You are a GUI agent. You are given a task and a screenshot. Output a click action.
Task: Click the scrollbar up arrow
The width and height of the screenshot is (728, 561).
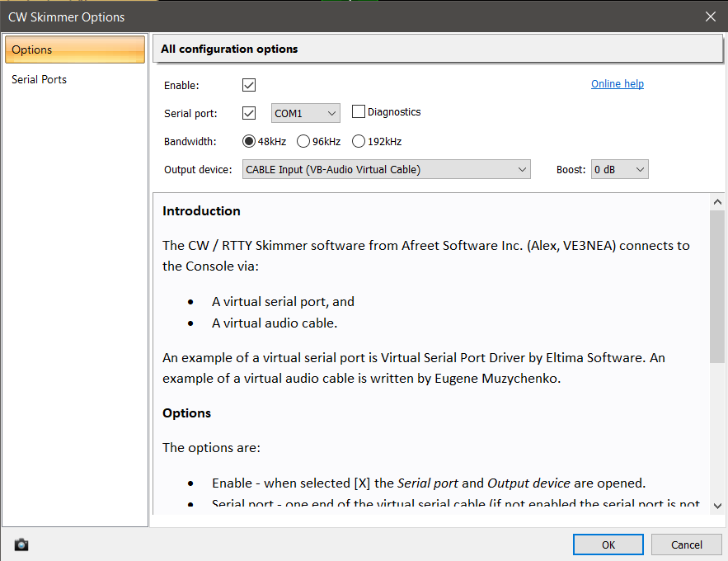point(717,200)
